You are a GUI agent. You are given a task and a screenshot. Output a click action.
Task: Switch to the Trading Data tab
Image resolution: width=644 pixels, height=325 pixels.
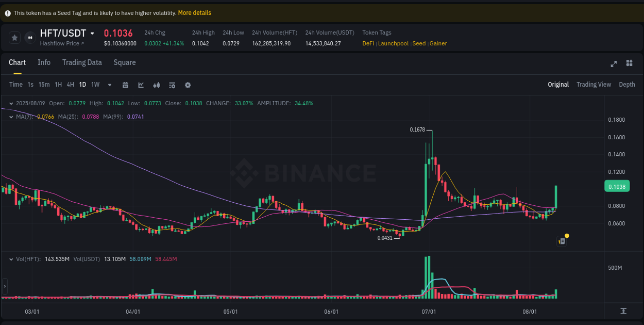point(82,62)
